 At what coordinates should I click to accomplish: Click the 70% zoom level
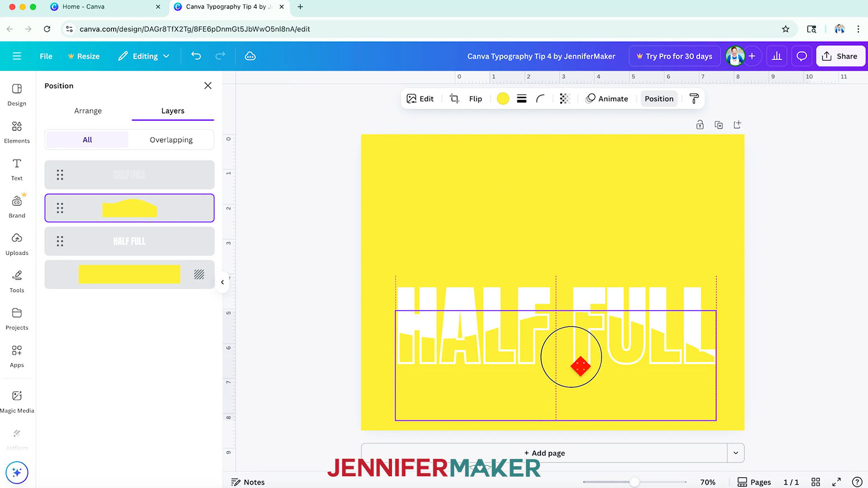click(x=708, y=482)
